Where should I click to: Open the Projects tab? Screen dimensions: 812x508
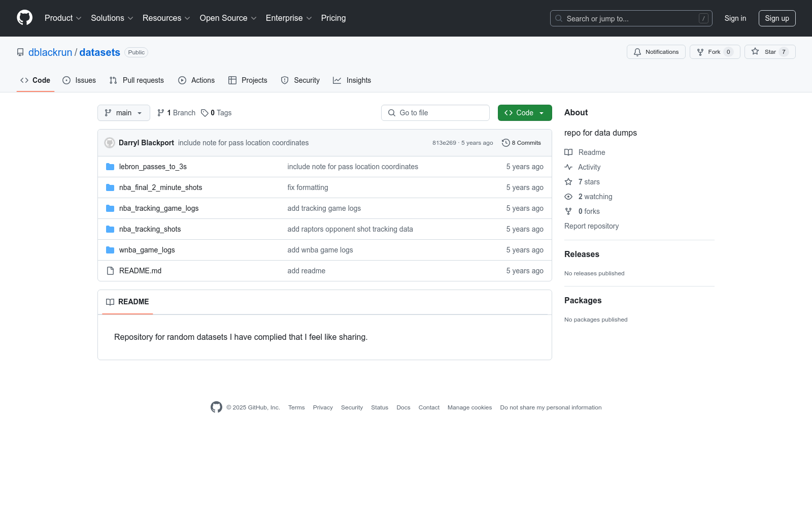pos(248,80)
